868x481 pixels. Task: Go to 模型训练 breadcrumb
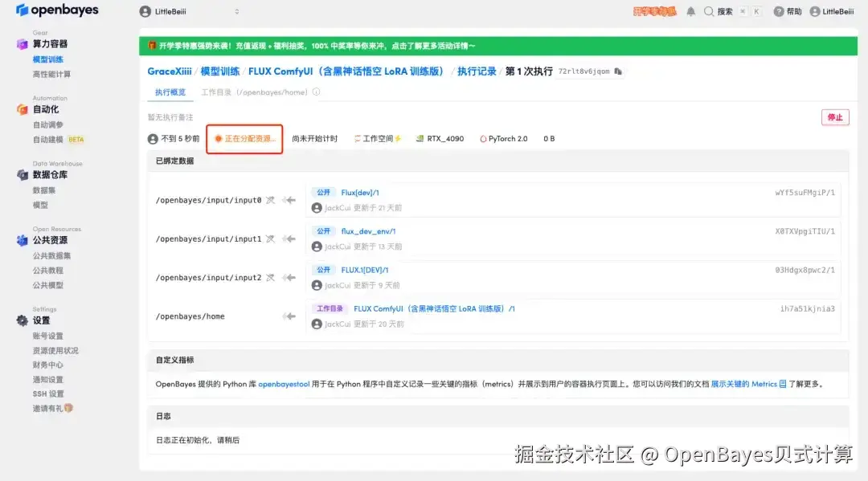click(x=219, y=71)
